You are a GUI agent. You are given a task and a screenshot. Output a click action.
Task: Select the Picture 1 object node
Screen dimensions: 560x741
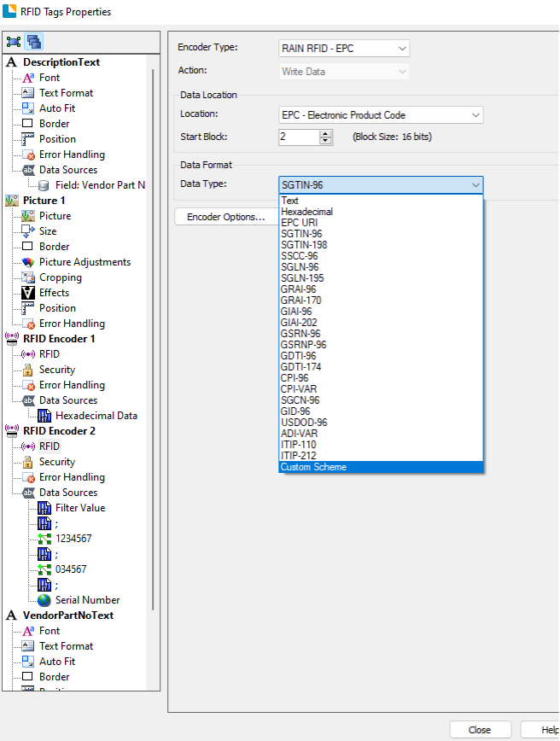(x=44, y=201)
